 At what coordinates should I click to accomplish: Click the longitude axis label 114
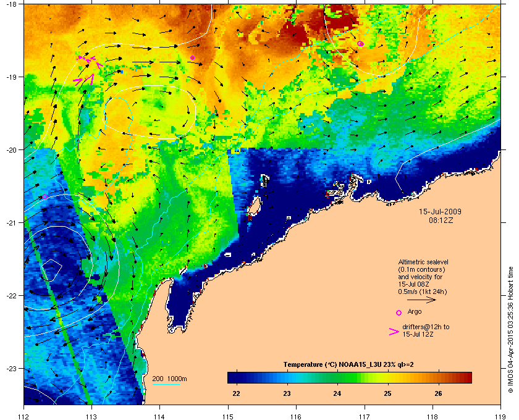[160, 416]
